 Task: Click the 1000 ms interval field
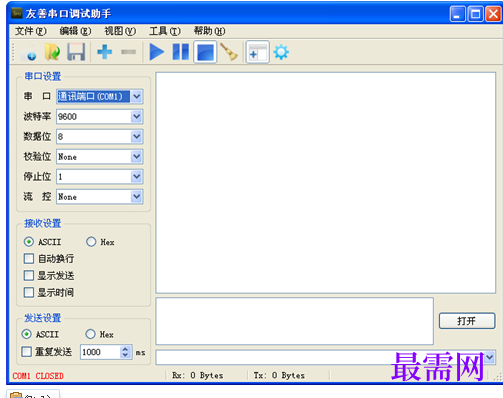[x=100, y=352]
